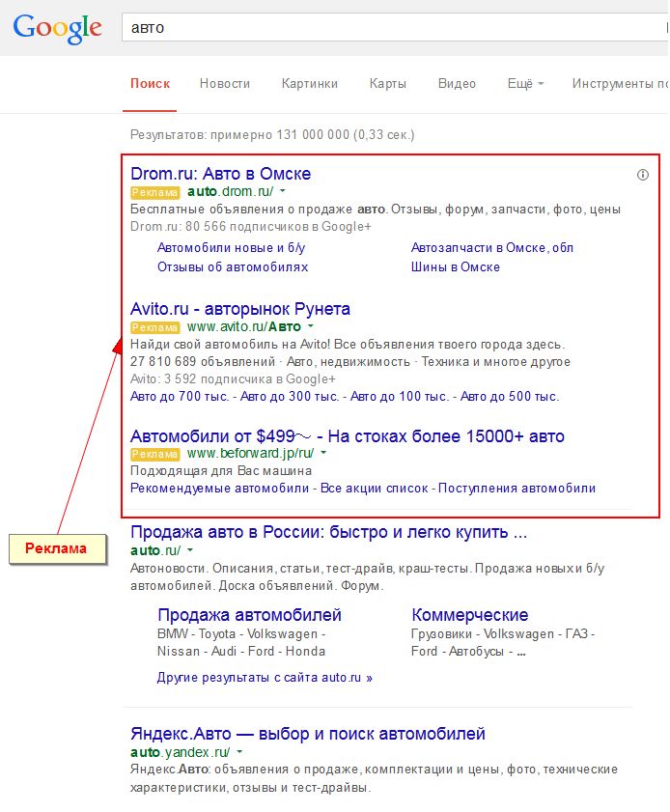This screenshot has height=812, width=670.
Task: Open the Картинки tab
Action: (310, 83)
